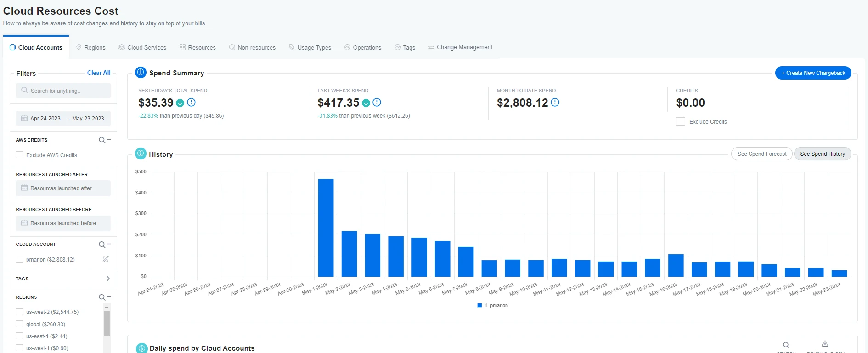The image size is (868, 353).
Task: Edit the pmarion account with pencil icon
Action: click(105, 259)
